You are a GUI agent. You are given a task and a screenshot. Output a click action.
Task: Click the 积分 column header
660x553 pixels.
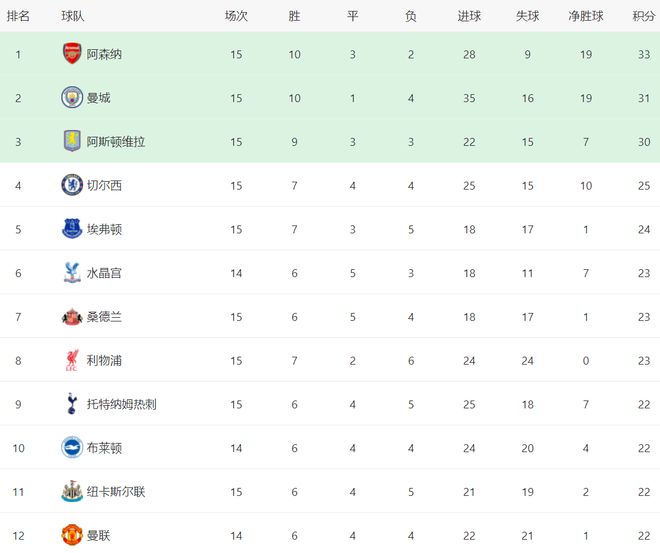tap(644, 16)
